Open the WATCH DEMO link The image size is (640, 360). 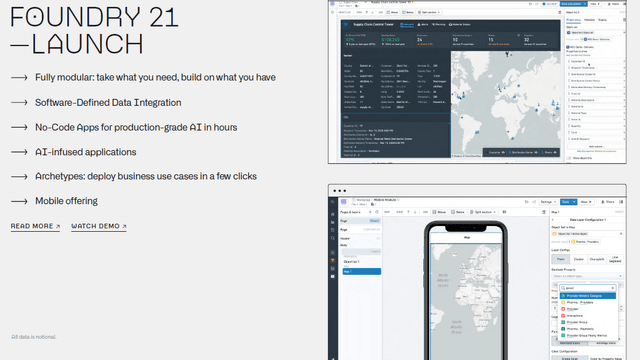(x=99, y=226)
